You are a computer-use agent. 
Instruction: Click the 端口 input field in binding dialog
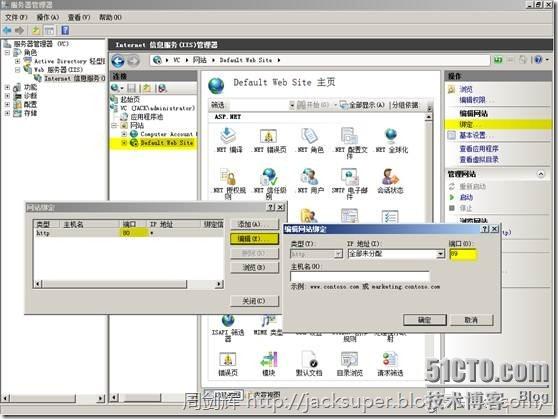click(462, 254)
